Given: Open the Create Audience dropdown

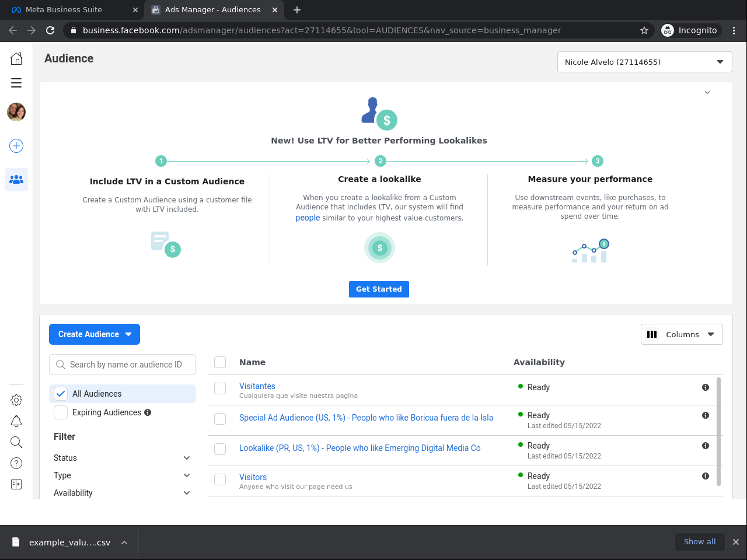Looking at the screenshot, I should coord(95,334).
